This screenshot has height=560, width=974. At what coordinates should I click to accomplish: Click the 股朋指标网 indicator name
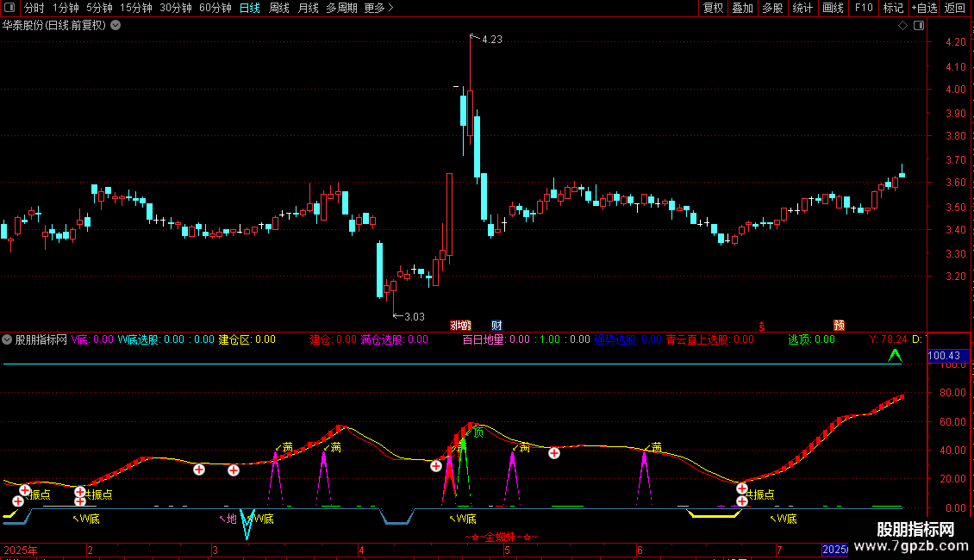point(41,339)
